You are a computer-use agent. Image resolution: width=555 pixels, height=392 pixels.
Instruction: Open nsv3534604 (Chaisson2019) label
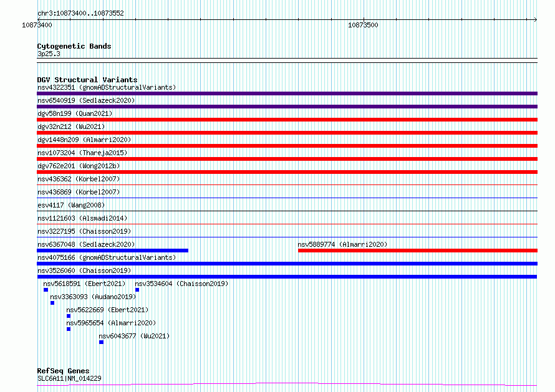click(181, 284)
